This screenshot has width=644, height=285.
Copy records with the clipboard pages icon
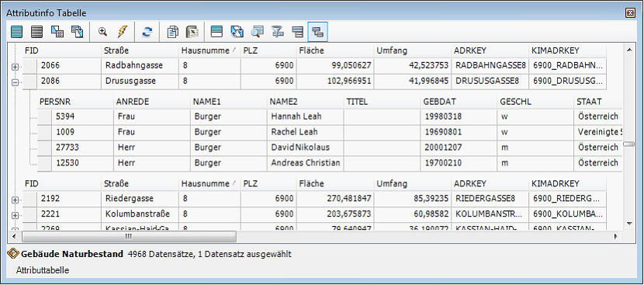pyautogui.click(x=172, y=32)
